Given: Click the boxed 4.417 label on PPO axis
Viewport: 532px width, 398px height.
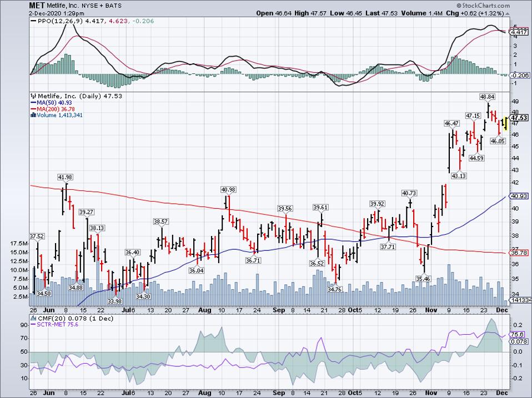Looking at the screenshot, I should coord(519,33).
